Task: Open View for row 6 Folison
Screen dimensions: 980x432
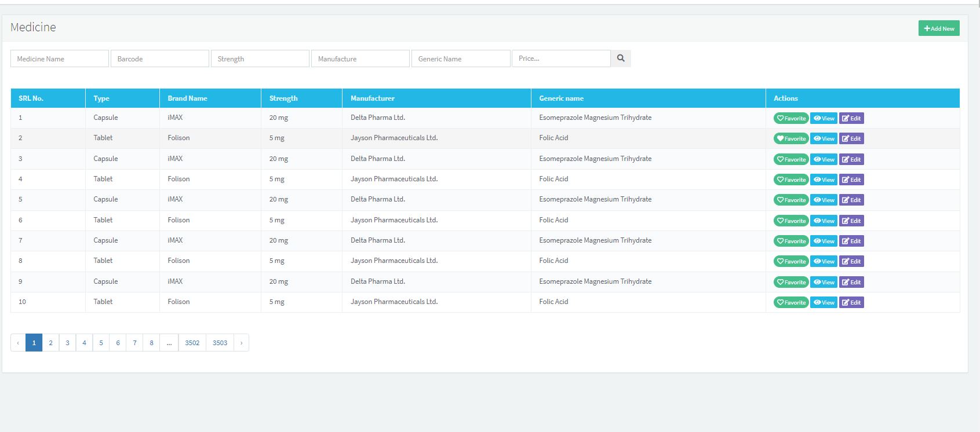Action: [x=823, y=221]
